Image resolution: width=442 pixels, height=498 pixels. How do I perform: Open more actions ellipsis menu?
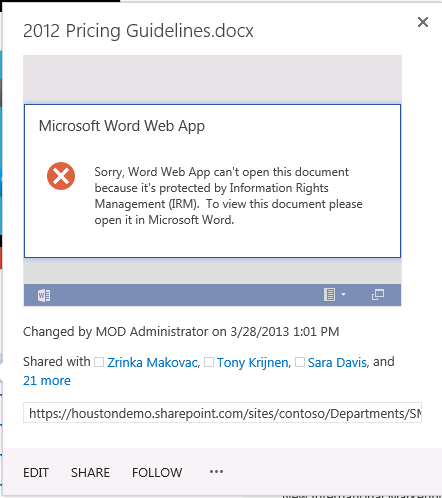(x=216, y=472)
